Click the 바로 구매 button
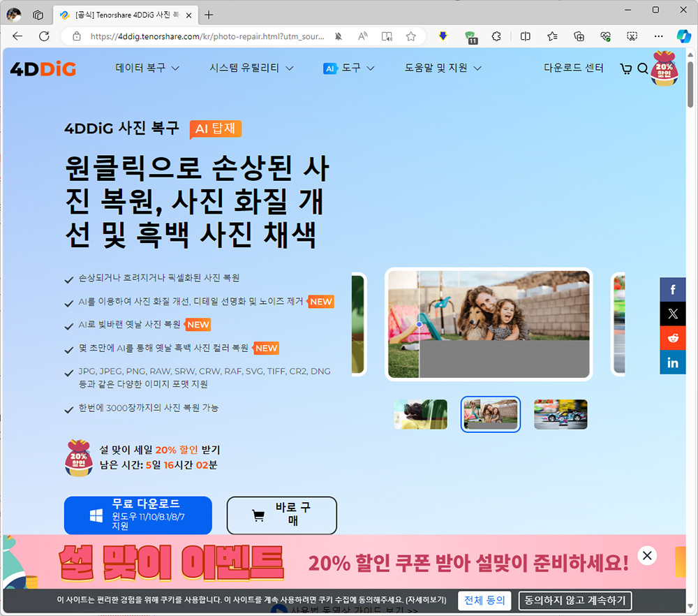The height and width of the screenshot is (616, 698). [x=282, y=515]
